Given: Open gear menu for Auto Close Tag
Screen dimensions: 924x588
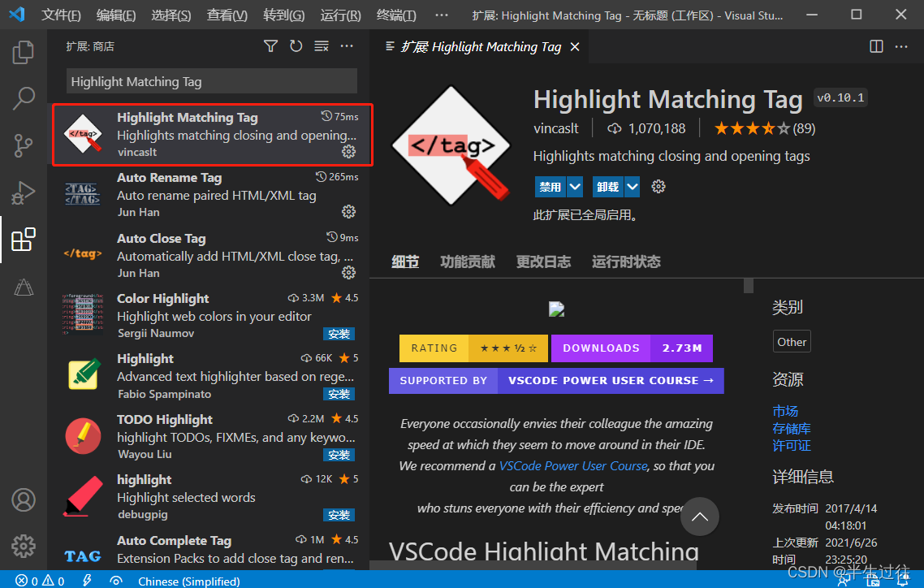Looking at the screenshot, I should [x=349, y=272].
